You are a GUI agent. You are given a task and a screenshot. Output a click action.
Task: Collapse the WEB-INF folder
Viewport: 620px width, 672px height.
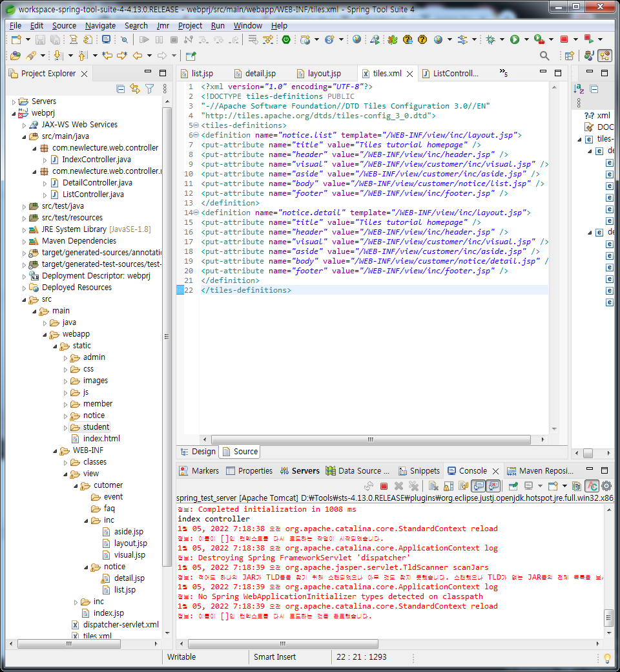(55, 451)
